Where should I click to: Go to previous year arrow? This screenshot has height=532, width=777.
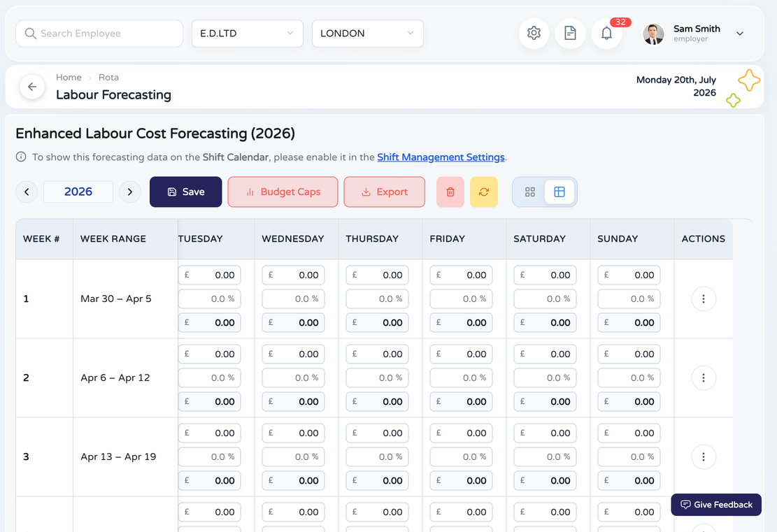pyautogui.click(x=27, y=192)
